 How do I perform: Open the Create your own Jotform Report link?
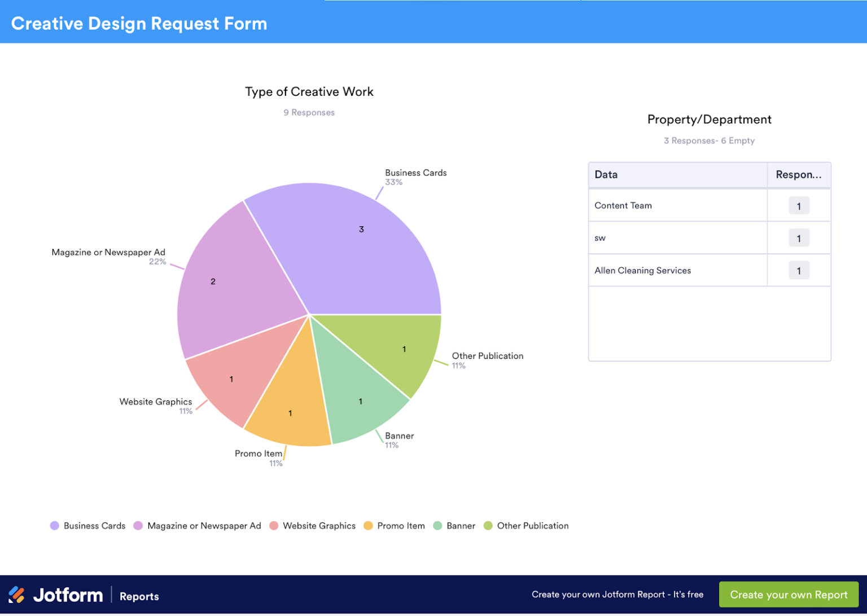pyautogui.click(x=617, y=594)
